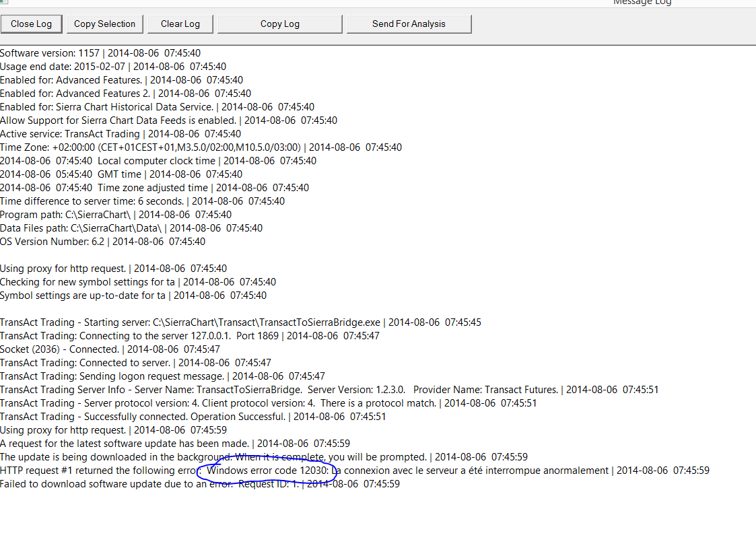Select the 'Sending logon request message' line
756x554 pixels.
pos(162,377)
